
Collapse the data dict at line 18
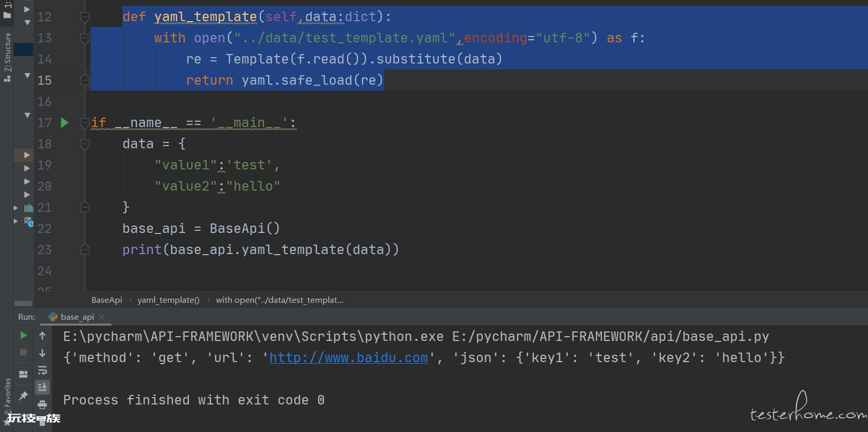point(85,144)
